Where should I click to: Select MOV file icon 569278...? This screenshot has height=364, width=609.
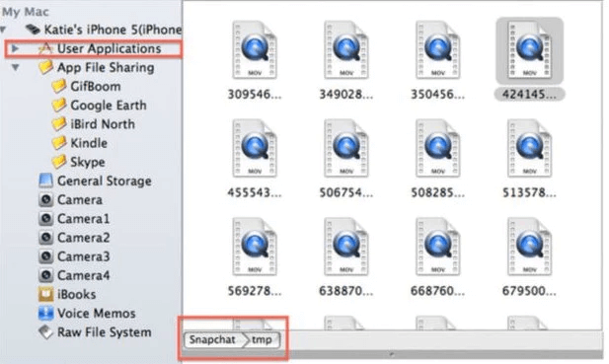(255, 247)
